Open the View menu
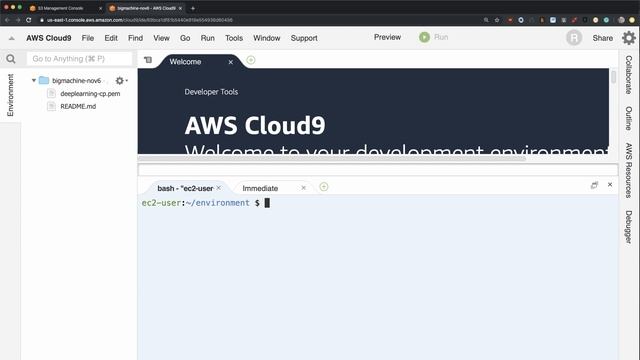This screenshot has height=360, width=640. point(161,38)
